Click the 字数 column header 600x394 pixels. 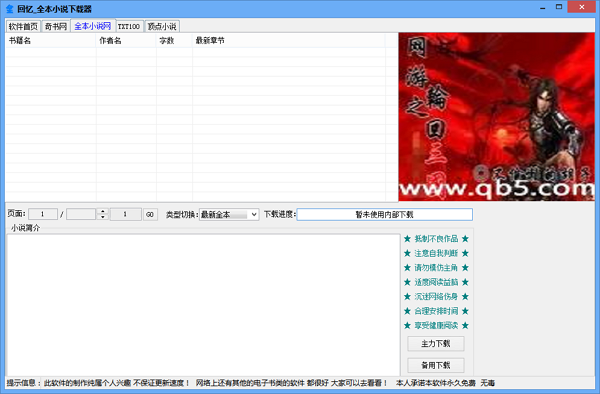point(174,41)
